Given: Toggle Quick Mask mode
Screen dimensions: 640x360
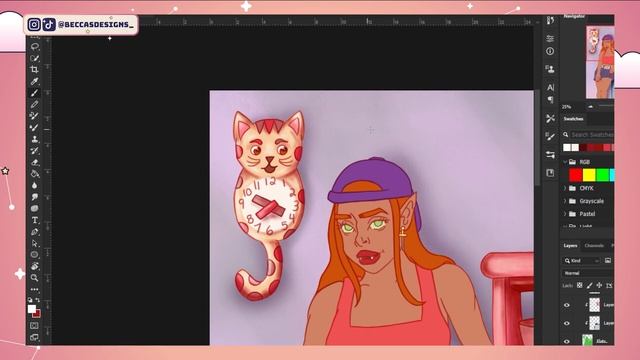Looking at the screenshot, I should click(x=35, y=326).
